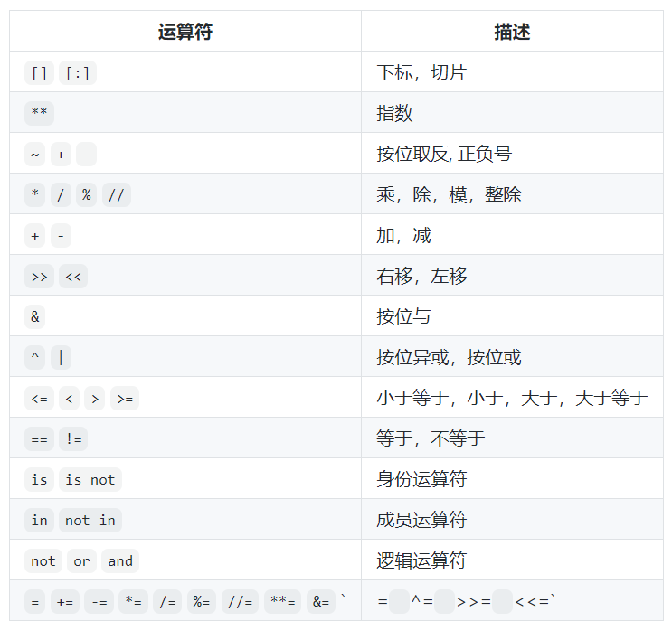Click the | bitwise-or operator chip

(61, 358)
